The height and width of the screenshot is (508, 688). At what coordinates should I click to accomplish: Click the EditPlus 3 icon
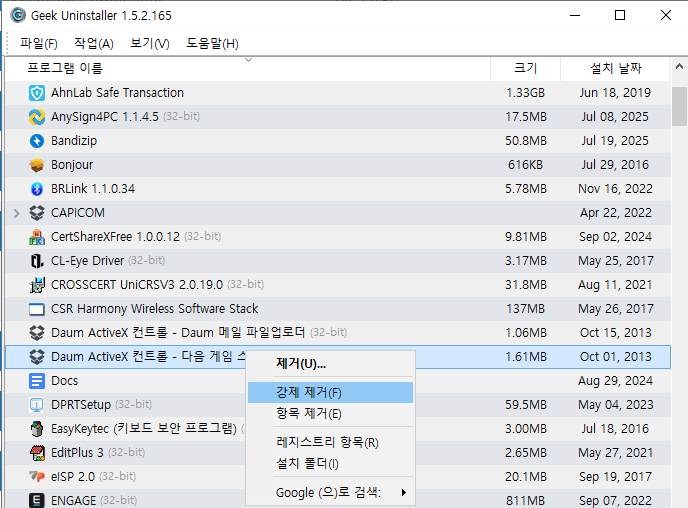(x=37, y=453)
